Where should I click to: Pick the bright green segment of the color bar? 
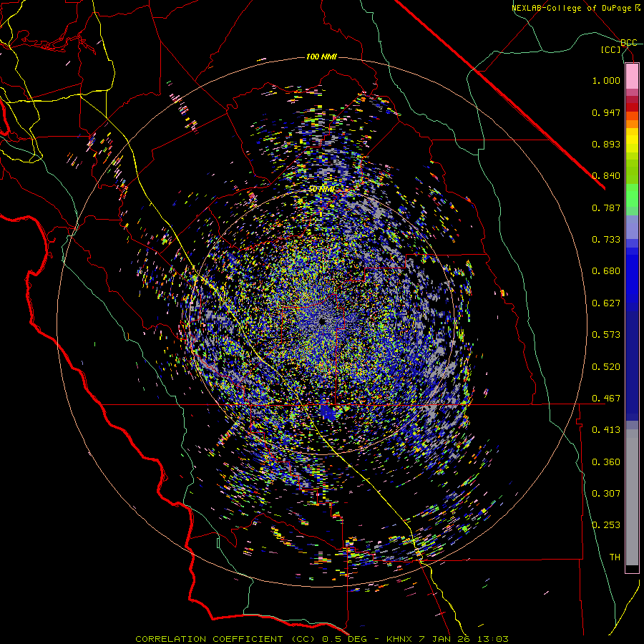(632, 195)
